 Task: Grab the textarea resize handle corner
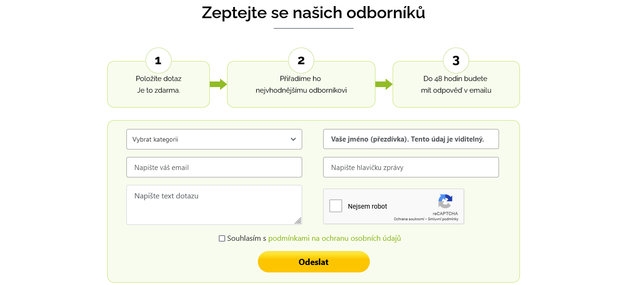click(298, 221)
